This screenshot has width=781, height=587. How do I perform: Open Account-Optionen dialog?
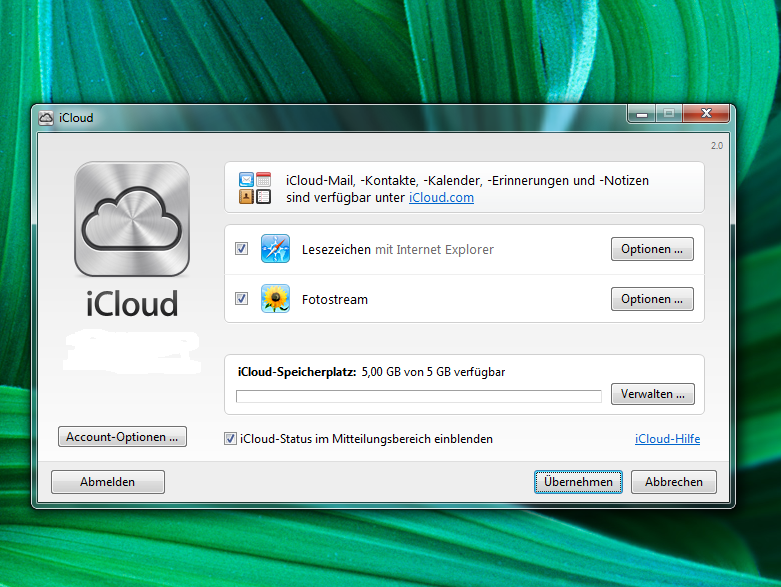pyautogui.click(x=122, y=437)
